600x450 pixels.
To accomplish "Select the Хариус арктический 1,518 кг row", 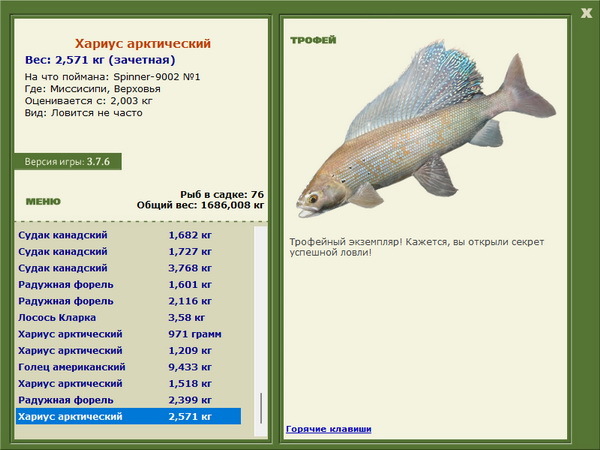I will point(129,383).
